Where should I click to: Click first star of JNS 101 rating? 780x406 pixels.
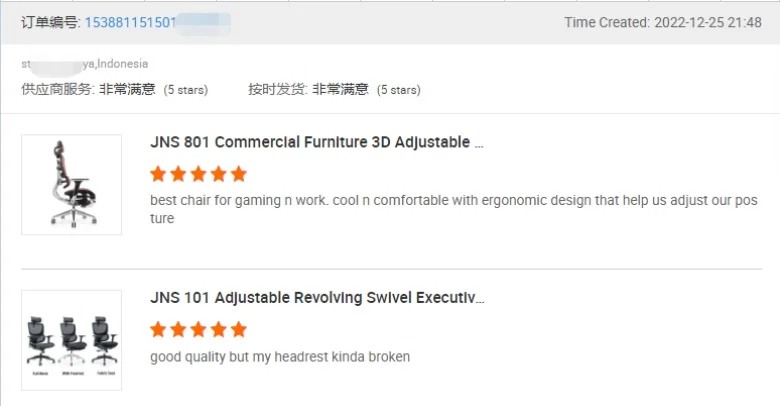(158, 330)
